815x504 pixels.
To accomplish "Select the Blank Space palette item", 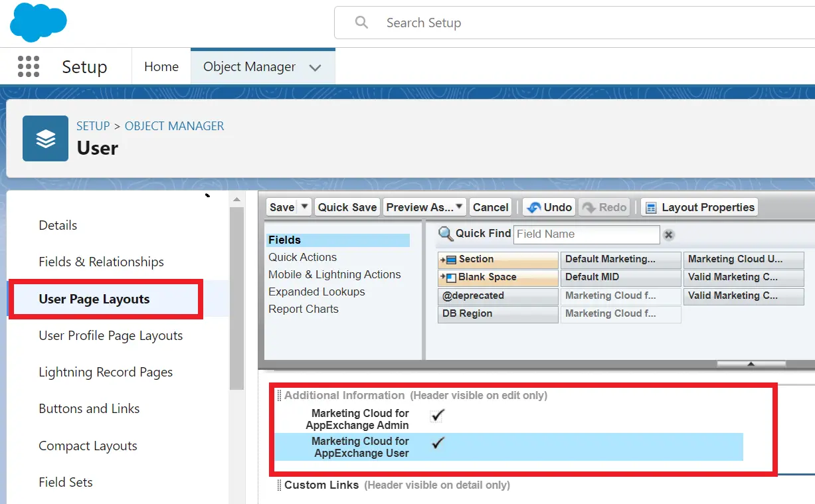I will 498,278.
